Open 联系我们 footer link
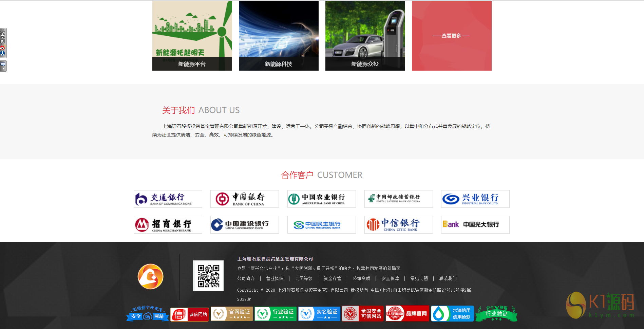The width and height of the screenshot is (644, 329). click(x=448, y=278)
